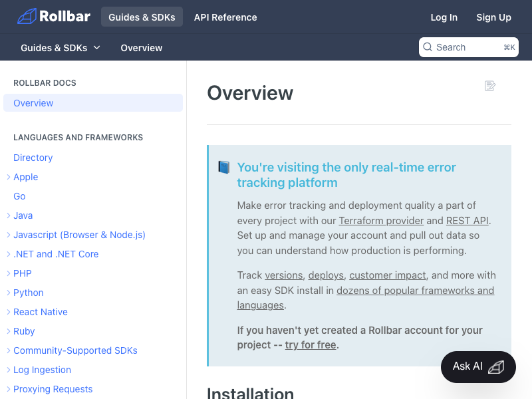Open the Python sidebar link

point(29,293)
